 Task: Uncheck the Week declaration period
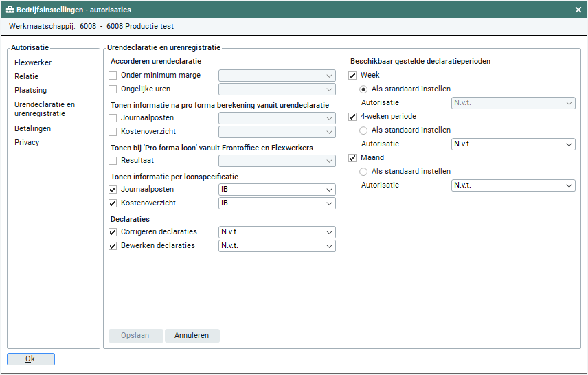pos(353,76)
